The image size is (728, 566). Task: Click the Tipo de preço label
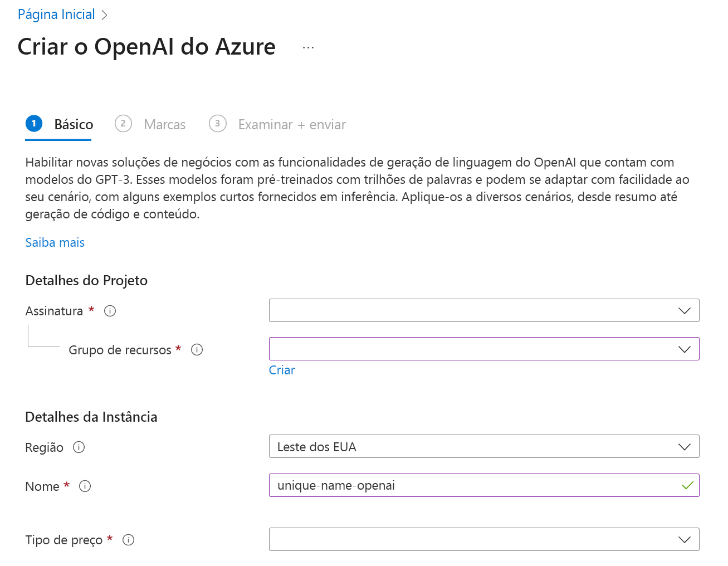[x=64, y=540]
